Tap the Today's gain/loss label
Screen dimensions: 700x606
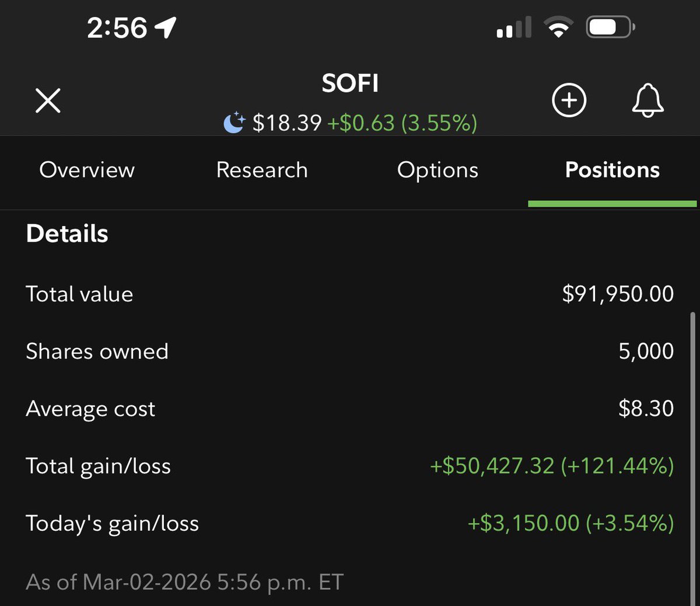coord(112,523)
